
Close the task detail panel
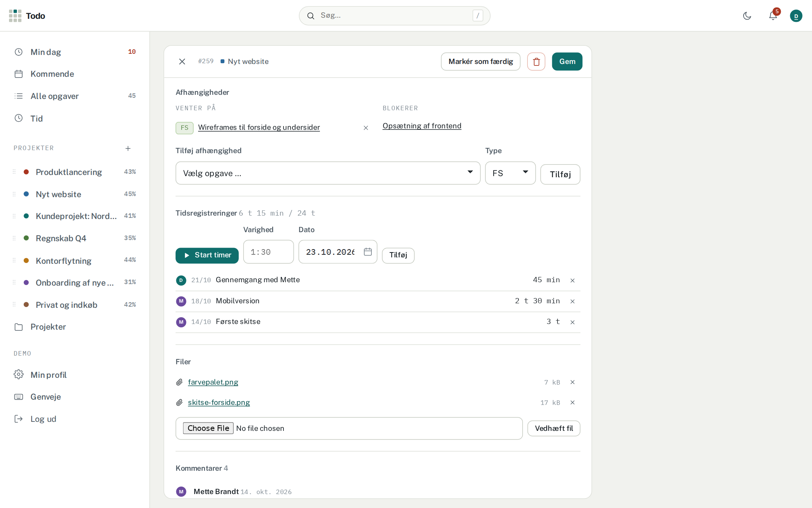point(182,61)
